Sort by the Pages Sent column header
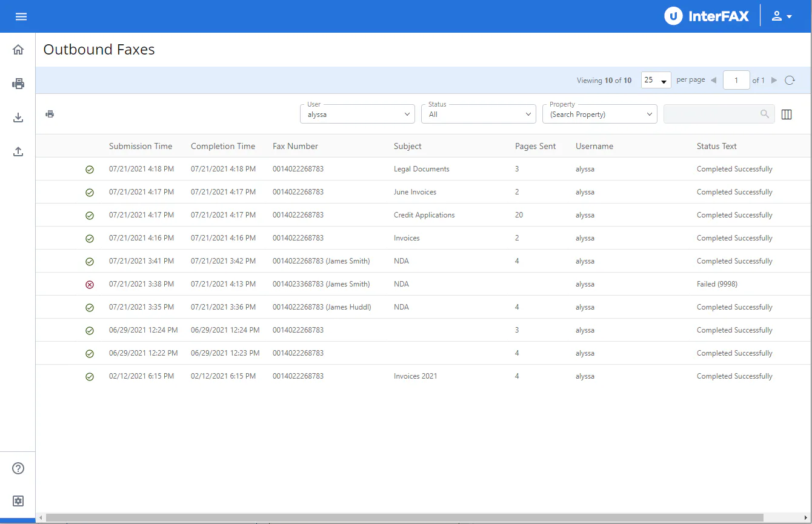 (536, 146)
